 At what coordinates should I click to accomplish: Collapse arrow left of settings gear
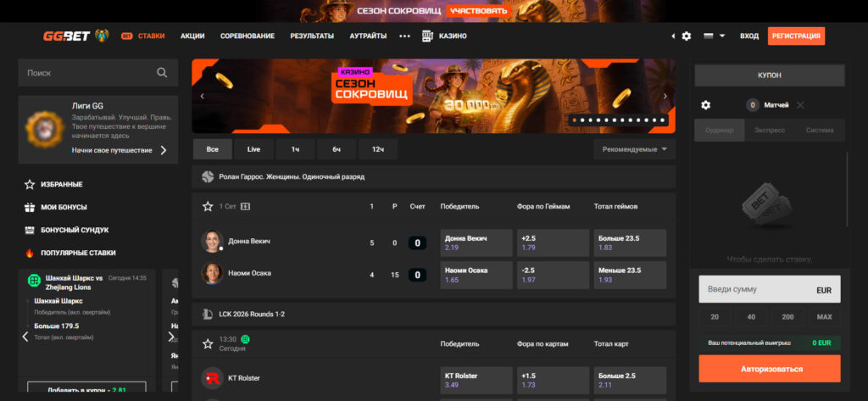click(x=673, y=36)
